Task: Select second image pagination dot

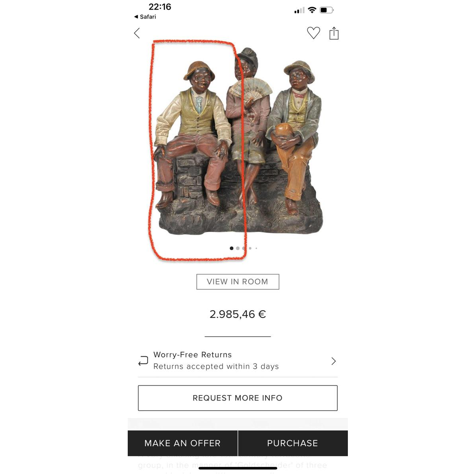Action: pyautogui.click(x=238, y=248)
